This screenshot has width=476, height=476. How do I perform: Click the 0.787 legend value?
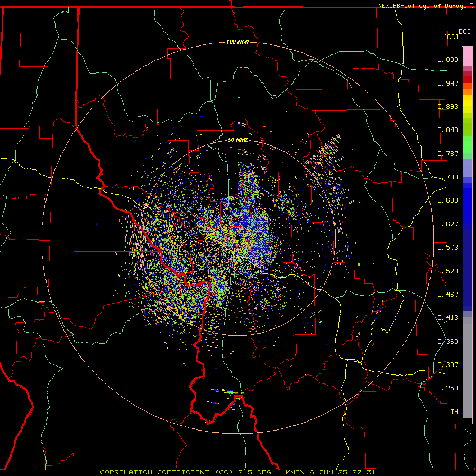(448, 153)
